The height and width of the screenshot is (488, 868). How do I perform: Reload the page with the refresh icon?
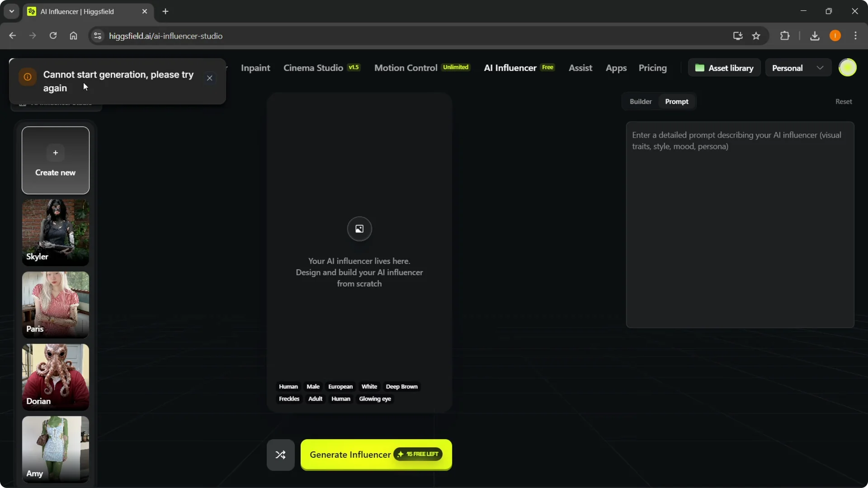click(x=53, y=36)
